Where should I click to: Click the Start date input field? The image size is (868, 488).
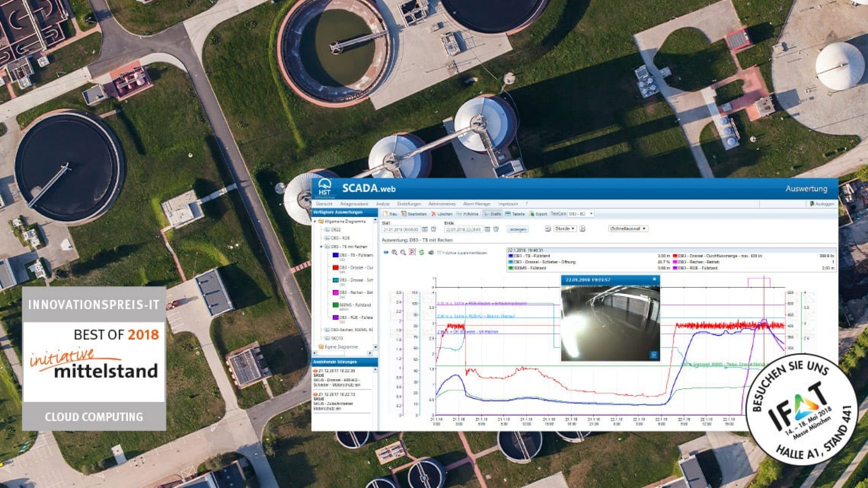point(401,230)
